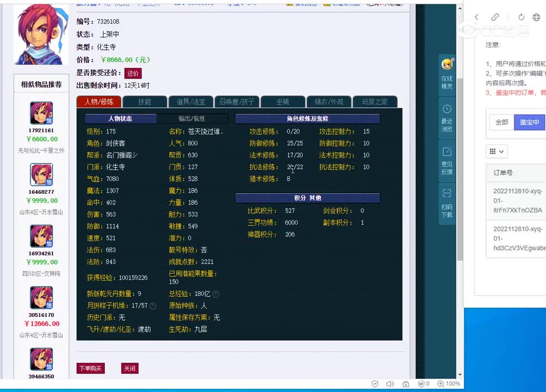Select the 鉴宝中 filter in right window

pos(529,122)
